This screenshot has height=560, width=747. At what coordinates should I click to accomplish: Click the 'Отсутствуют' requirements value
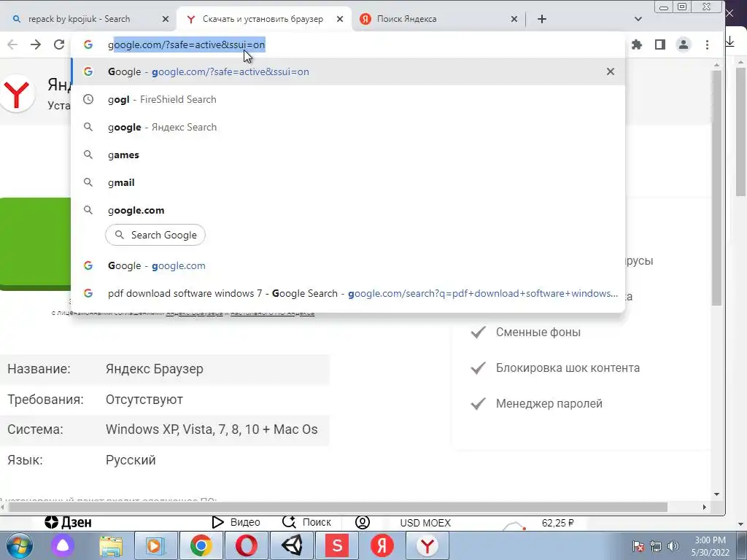[x=144, y=400]
